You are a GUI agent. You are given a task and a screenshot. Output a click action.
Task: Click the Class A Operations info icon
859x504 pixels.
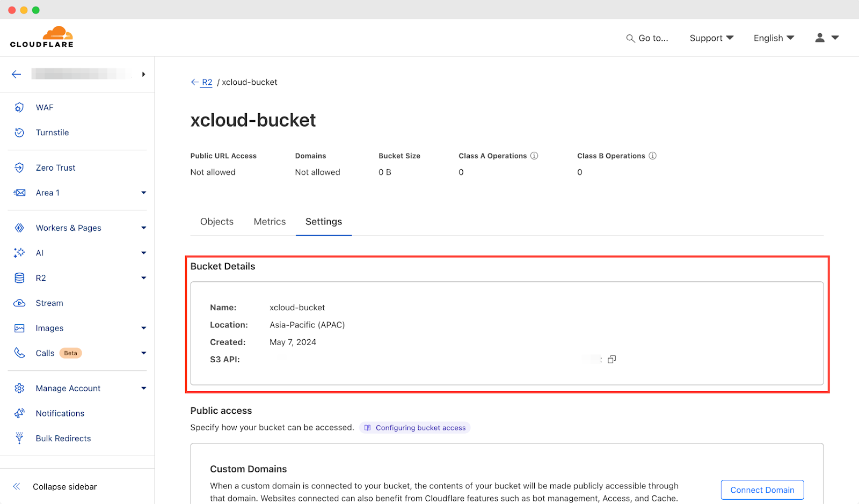[534, 156]
